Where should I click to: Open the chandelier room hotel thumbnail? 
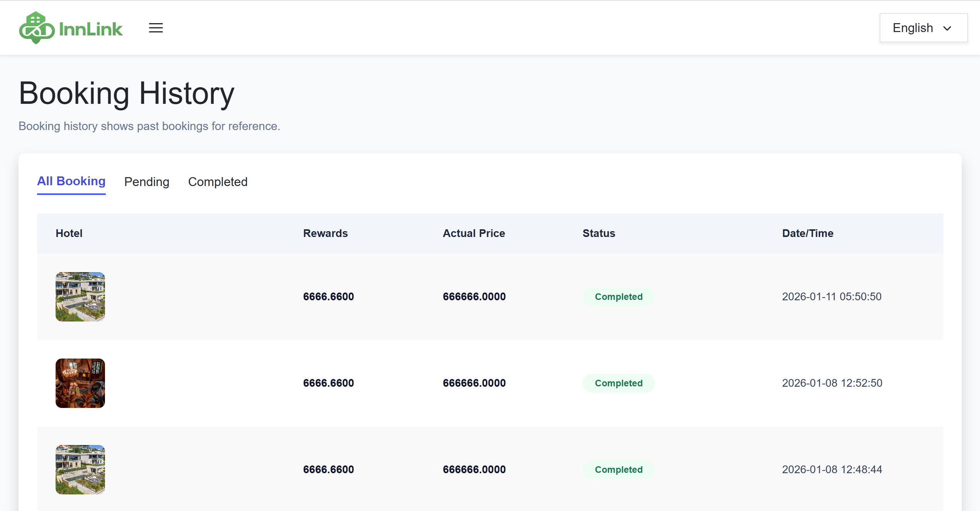coord(80,383)
